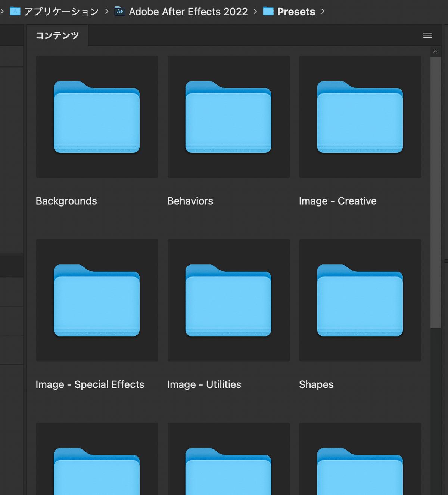This screenshot has width=448, height=495.
Task: Click the After Effects Ae breadcrumb icon
Action: 119,11
